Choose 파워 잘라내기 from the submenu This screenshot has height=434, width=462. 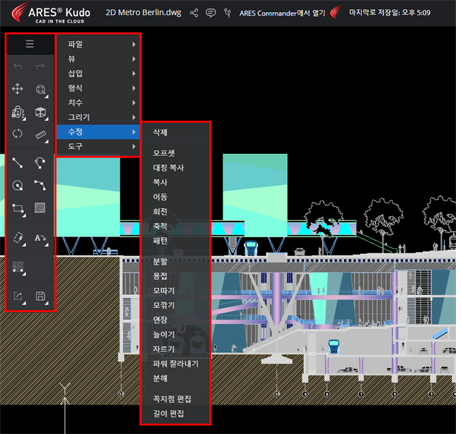176,364
